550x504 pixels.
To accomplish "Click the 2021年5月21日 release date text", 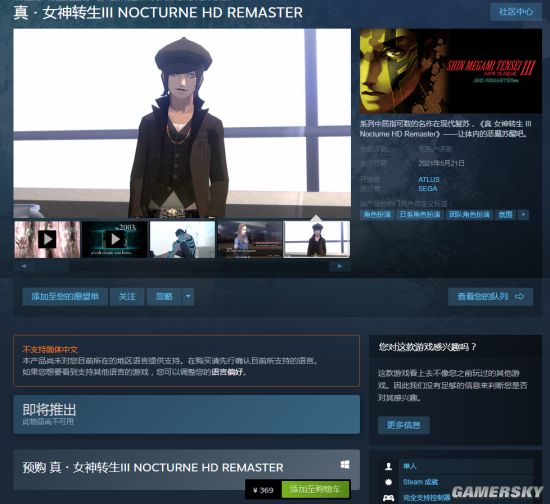I will 441,163.
